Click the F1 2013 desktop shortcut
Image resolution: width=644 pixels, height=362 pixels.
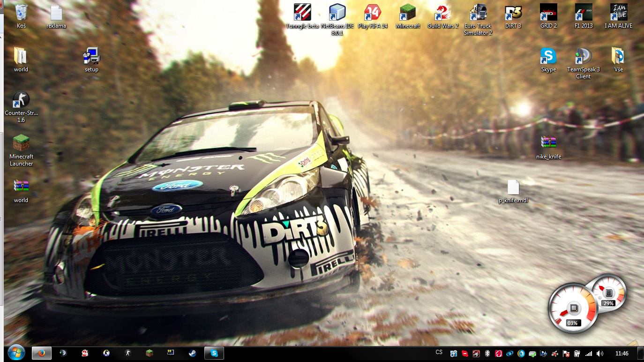coord(584,13)
